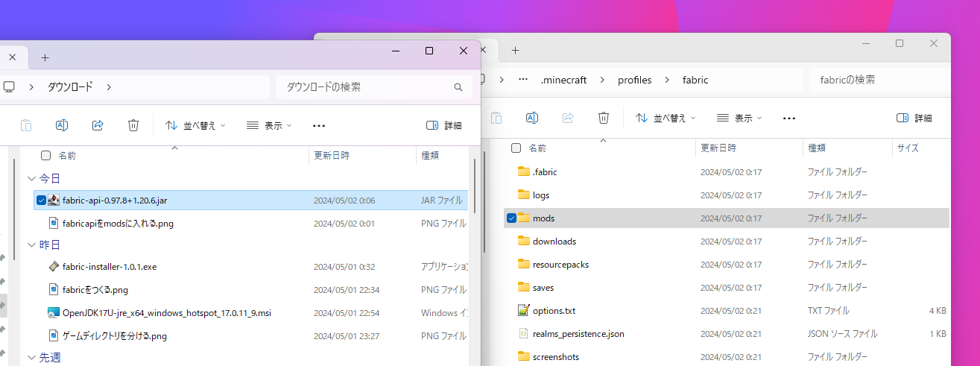Click fabricapiをmodsに入れる.png file icon
This screenshot has width=980, height=366.
pos(54,223)
